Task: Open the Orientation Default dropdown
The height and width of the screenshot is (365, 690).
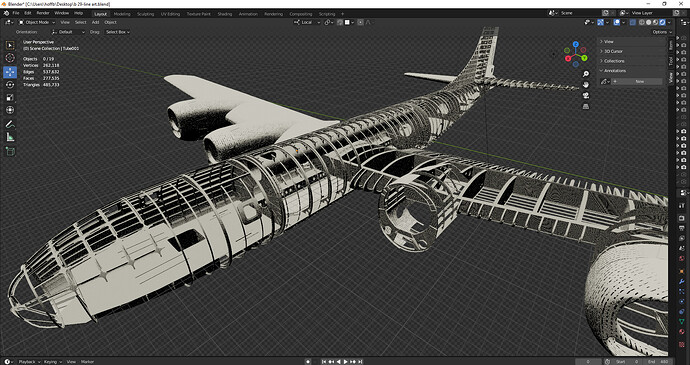Action: click(x=68, y=32)
